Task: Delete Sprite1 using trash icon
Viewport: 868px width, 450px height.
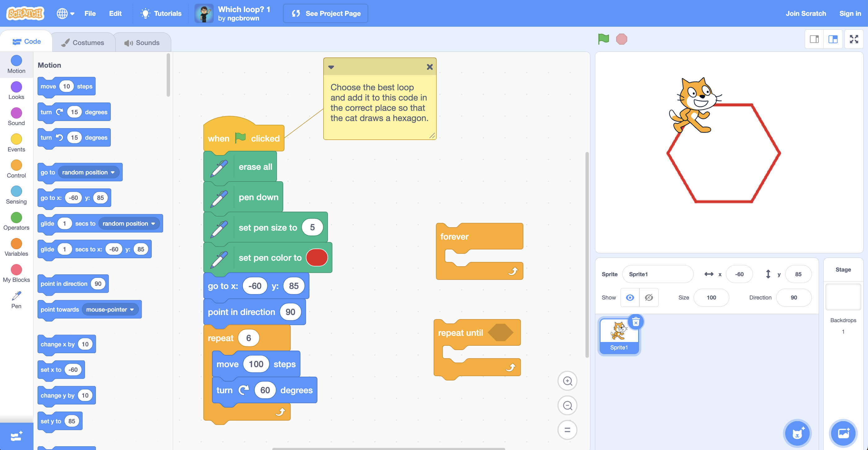Action: tap(636, 322)
